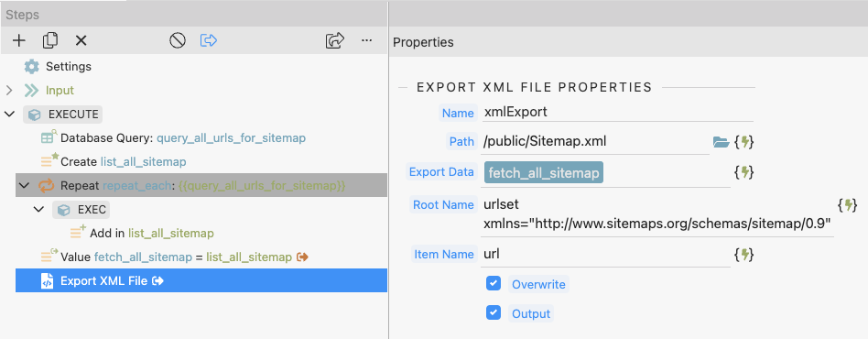Toggle the blue output arrow icon in toolbar
This screenshot has width=868, height=339.
[208, 40]
